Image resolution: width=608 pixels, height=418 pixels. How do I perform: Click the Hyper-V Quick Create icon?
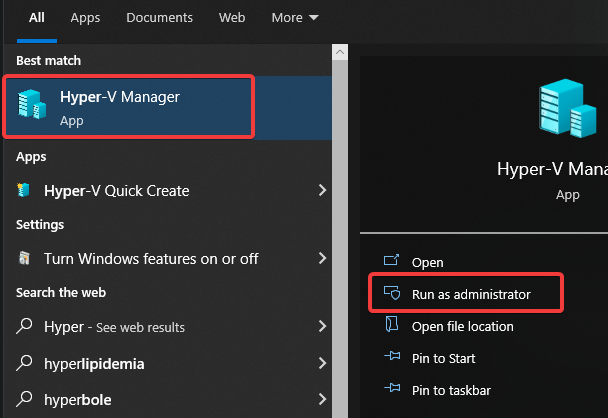coord(24,190)
